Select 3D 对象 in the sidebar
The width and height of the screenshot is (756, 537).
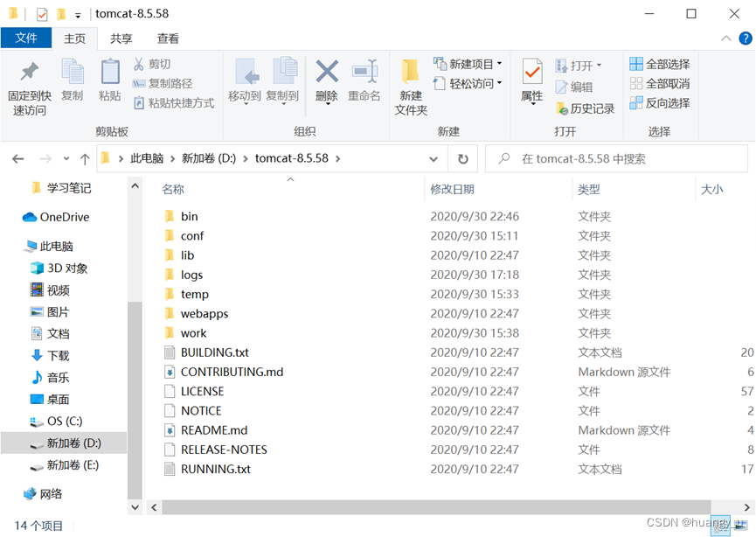tap(59, 268)
